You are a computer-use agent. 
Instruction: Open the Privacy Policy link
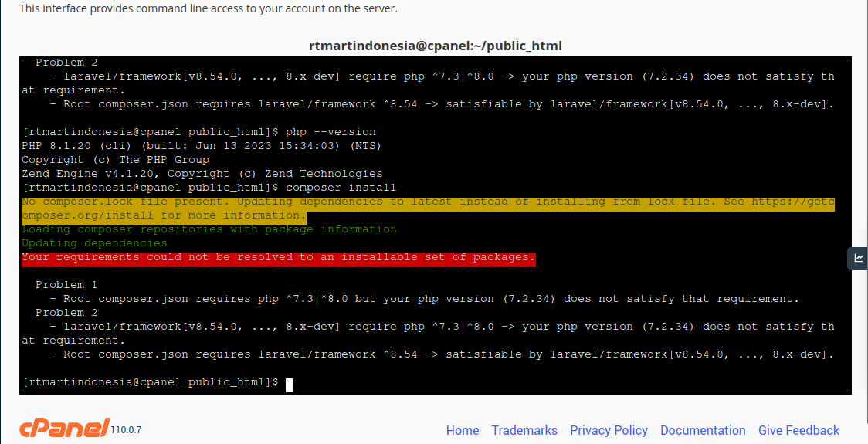(609, 430)
